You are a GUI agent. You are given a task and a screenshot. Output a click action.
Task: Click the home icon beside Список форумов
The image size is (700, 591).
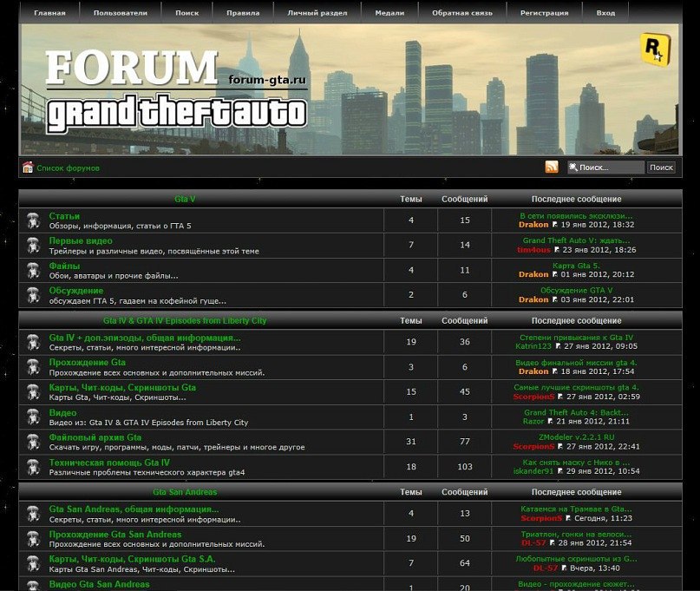[x=28, y=167]
